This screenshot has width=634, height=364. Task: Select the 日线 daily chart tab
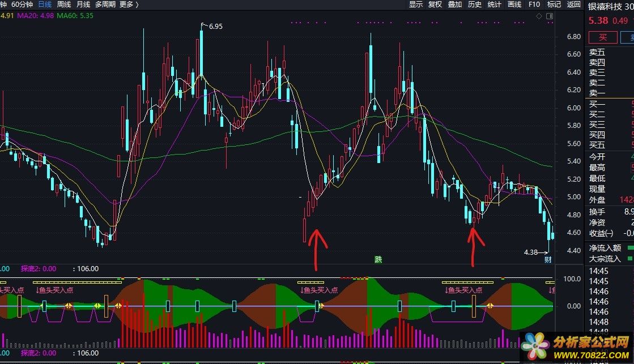coord(45,5)
